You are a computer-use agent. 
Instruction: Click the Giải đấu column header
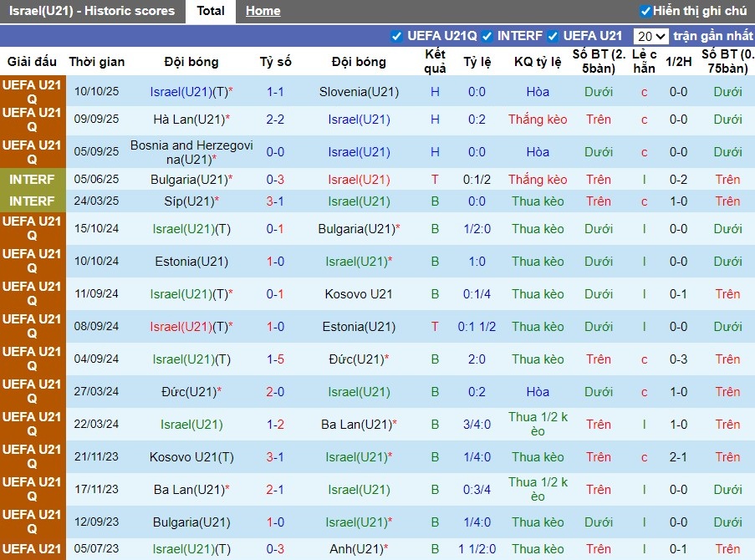tap(32, 62)
